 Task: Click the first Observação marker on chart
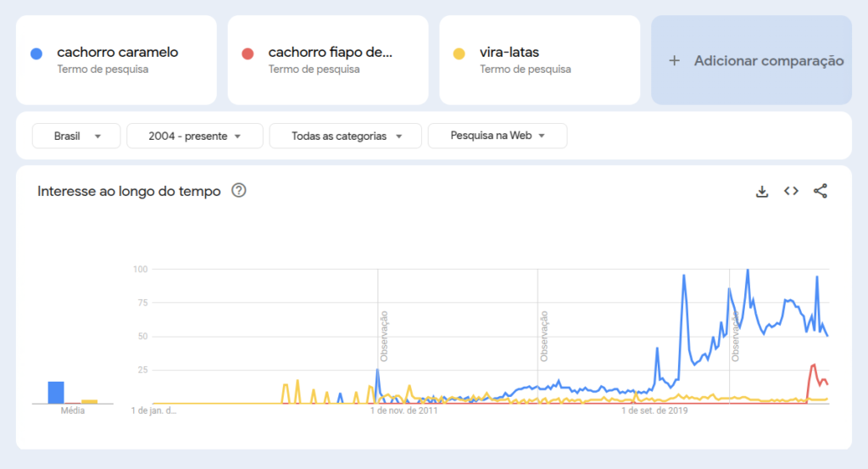coord(384,336)
